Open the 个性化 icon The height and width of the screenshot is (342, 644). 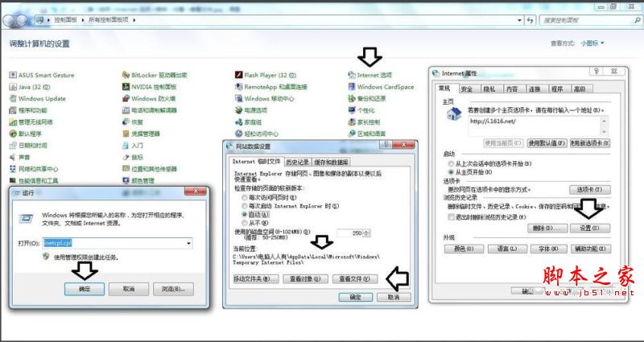(x=352, y=110)
